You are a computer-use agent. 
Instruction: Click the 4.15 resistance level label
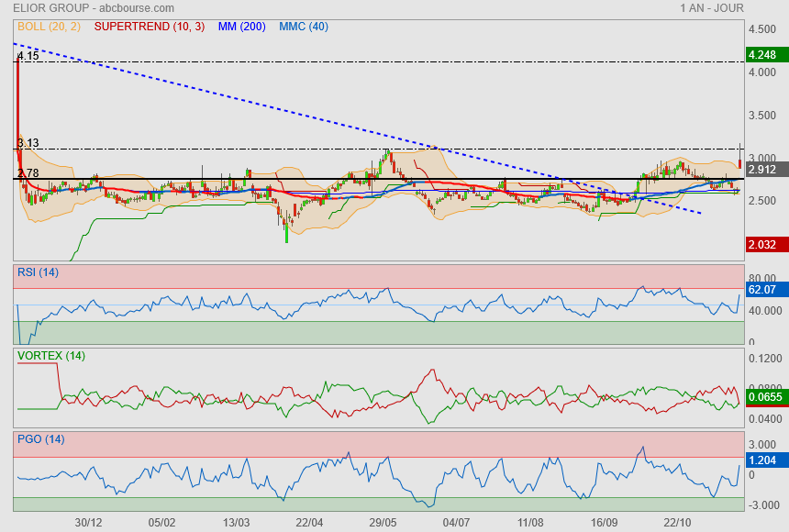pos(28,57)
